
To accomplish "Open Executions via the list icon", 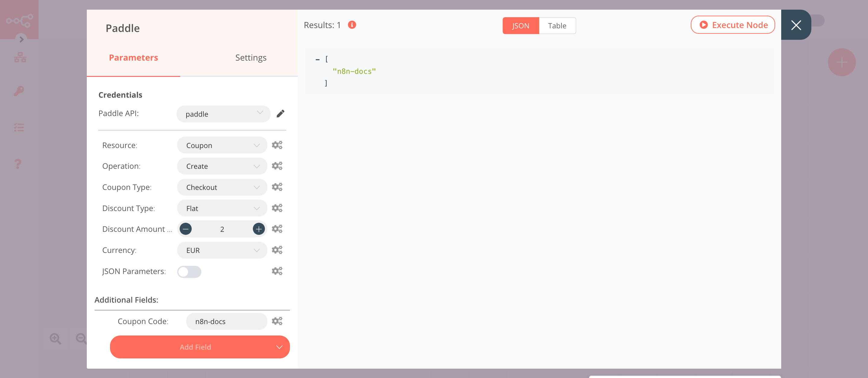I will point(19,127).
